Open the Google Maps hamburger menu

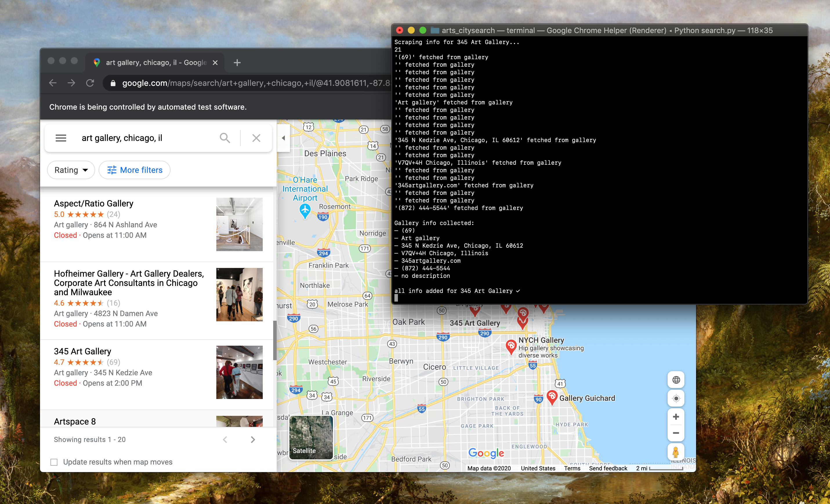click(x=61, y=138)
